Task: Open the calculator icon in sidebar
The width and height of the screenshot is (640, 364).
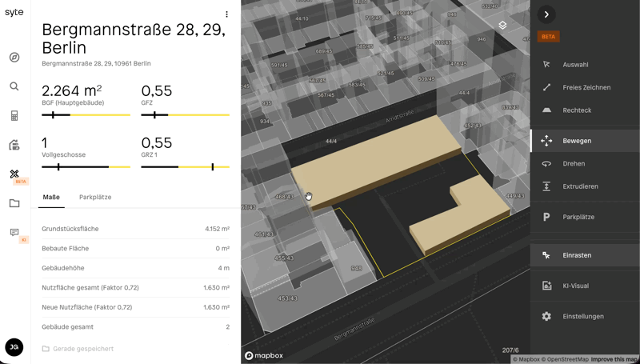Action: click(14, 116)
